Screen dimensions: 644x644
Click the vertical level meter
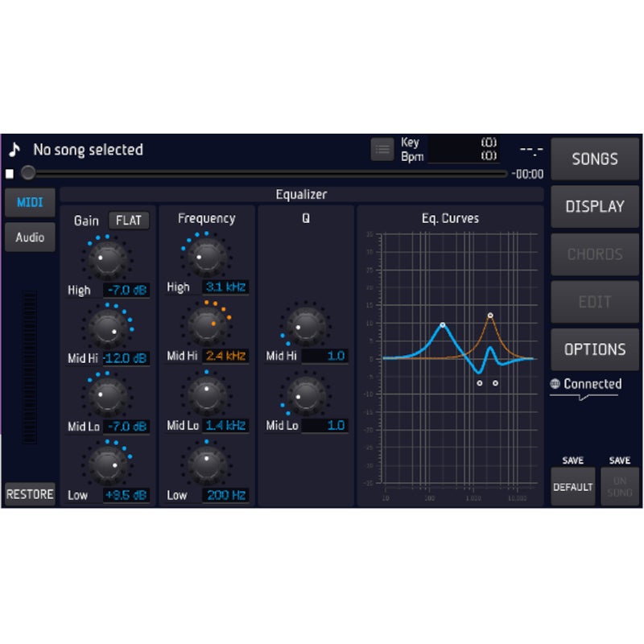point(30,367)
